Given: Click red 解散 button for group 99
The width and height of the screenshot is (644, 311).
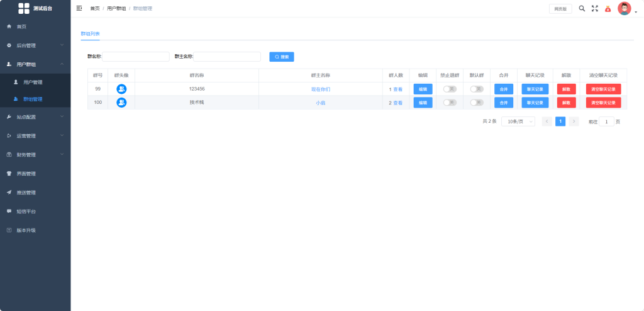Looking at the screenshot, I should [567, 89].
